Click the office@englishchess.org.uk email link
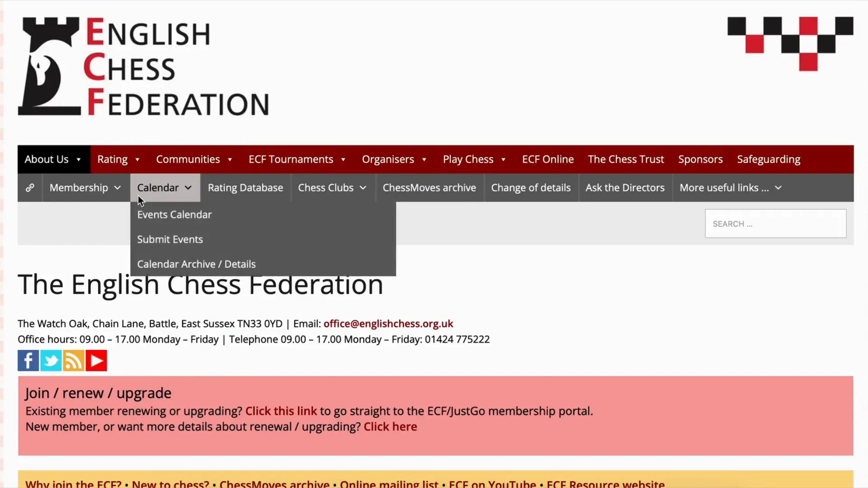Screen dimensions: 868x488 click(x=388, y=324)
